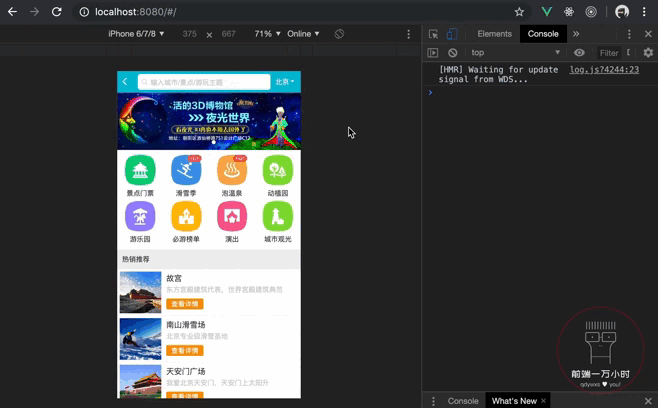Click the device width 375 field
This screenshot has height=408, width=658.
pos(189,34)
